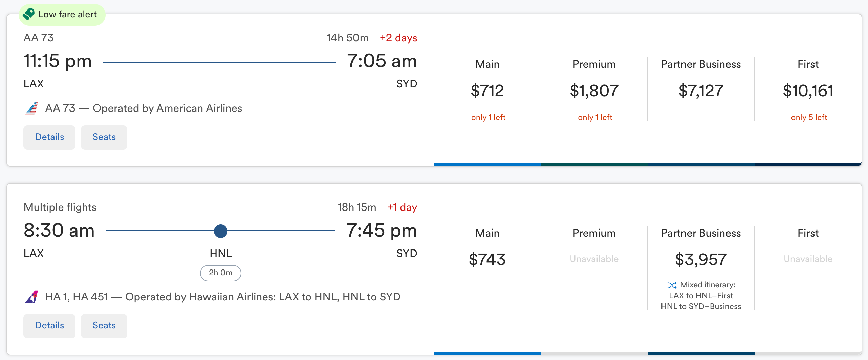Viewport: 868px width, 360px height.
Task: Click the American Airlines logo icon
Action: tap(32, 108)
